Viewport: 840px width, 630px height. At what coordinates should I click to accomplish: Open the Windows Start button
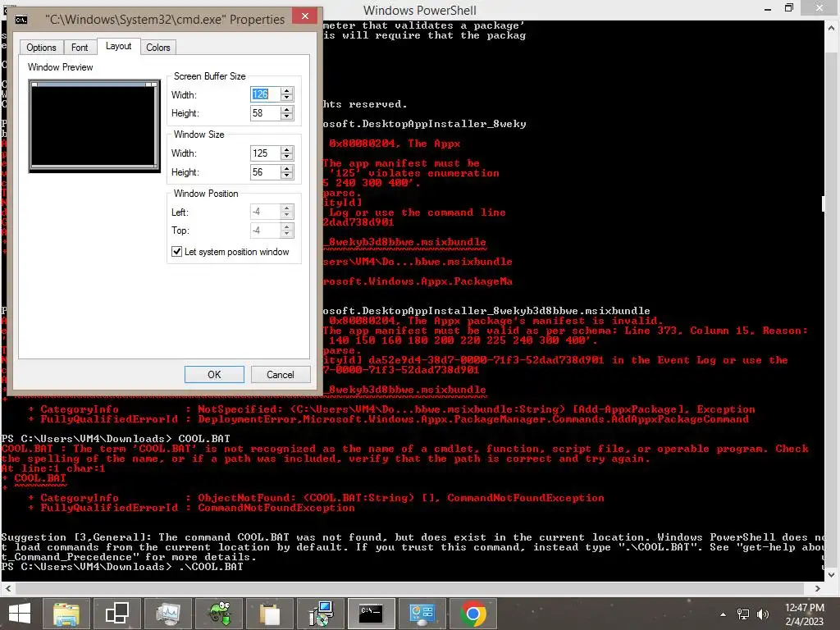[x=20, y=614]
